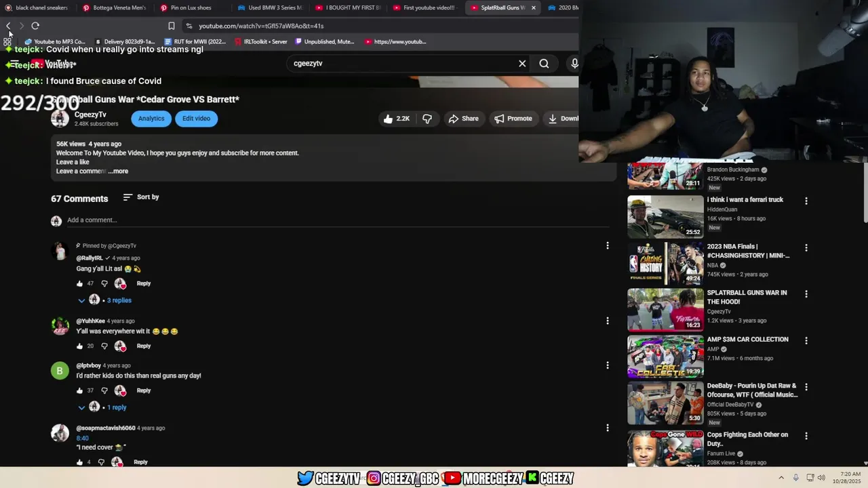Screen dimensions: 868x488
Task: Open options menu for lptvboy comment
Action: [x=608, y=365]
